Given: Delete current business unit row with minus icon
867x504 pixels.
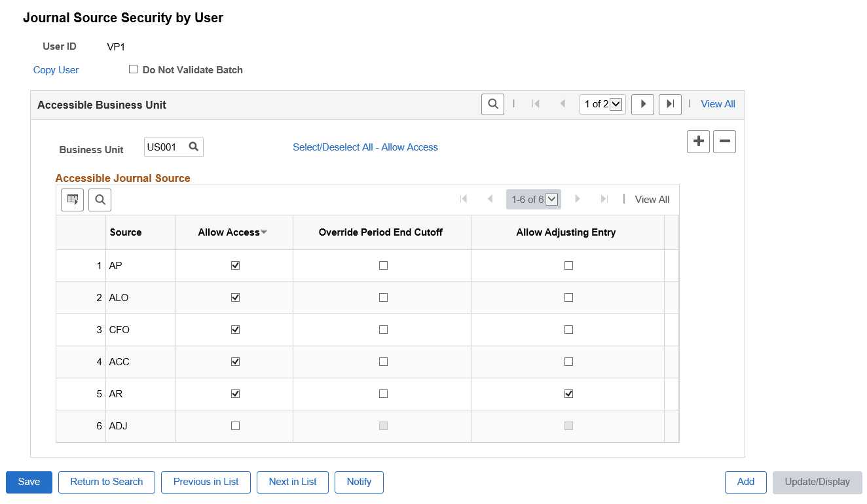Looking at the screenshot, I should [x=724, y=141].
